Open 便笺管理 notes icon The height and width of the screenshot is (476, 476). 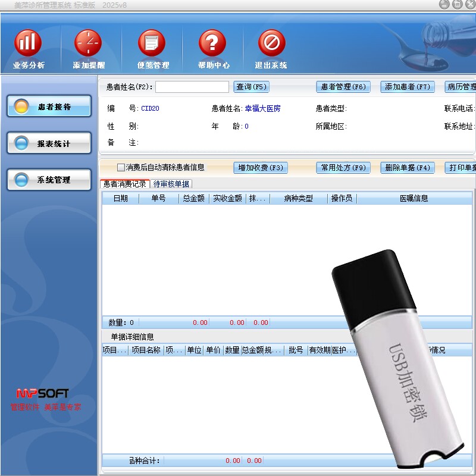[x=152, y=43]
